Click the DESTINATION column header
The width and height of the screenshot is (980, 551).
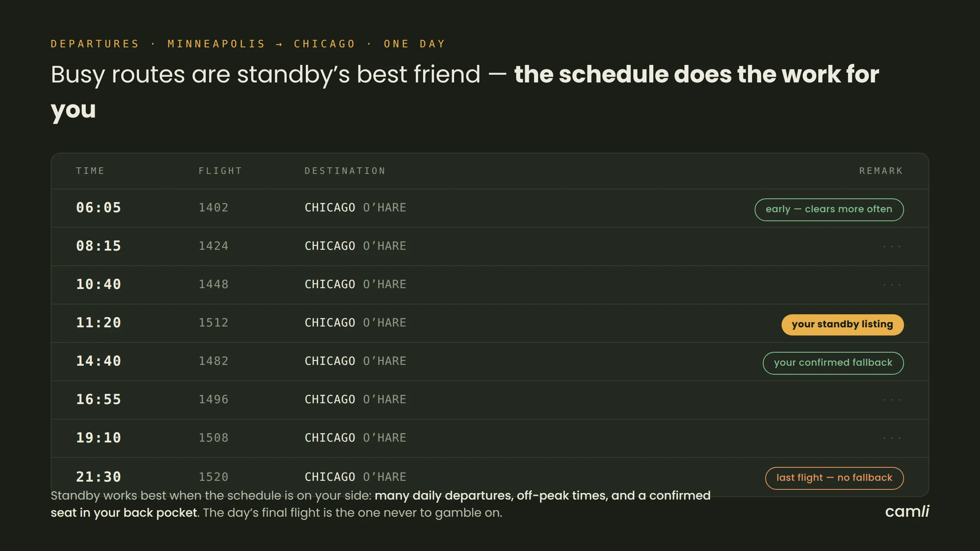point(345,171)
